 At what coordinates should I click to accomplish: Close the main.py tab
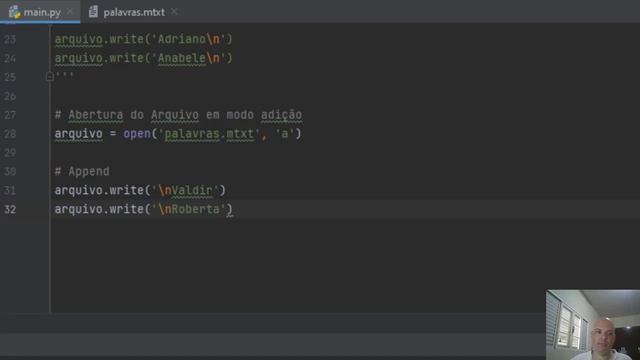point(70,12)
